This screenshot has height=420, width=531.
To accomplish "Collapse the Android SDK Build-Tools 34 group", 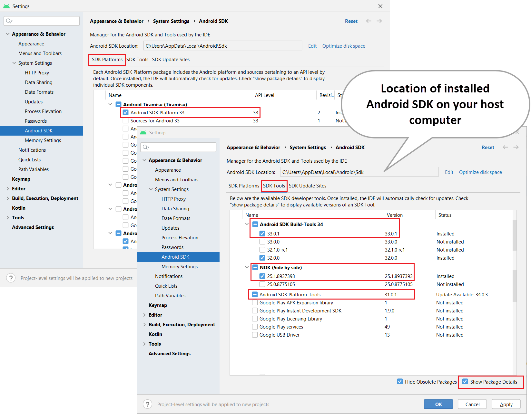I will pos(247,224).
